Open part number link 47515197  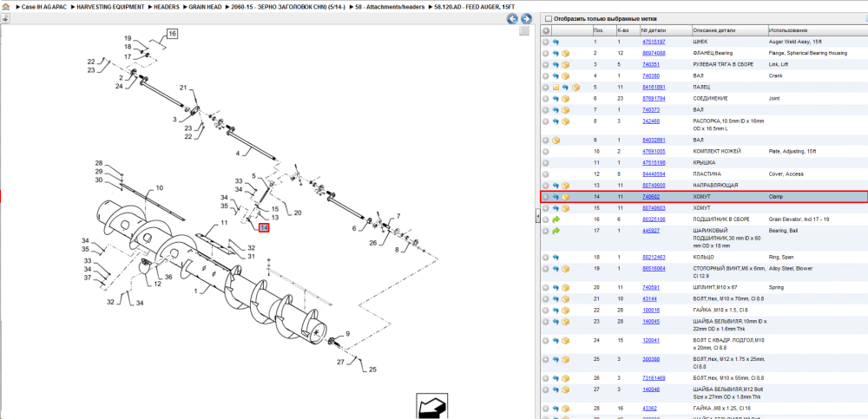click(x=654, y=42)
